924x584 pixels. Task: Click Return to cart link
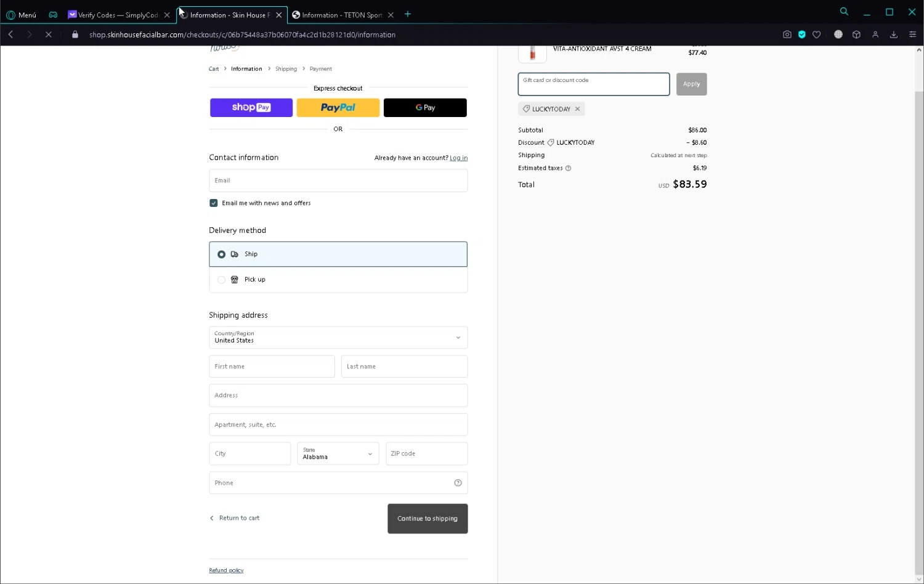pos(235,518)
